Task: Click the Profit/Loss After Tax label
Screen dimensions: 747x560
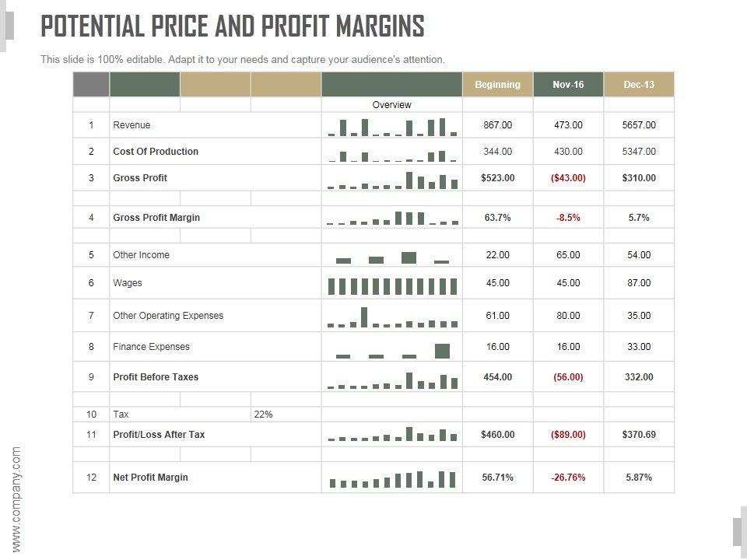Action: [x=159, y=435]
